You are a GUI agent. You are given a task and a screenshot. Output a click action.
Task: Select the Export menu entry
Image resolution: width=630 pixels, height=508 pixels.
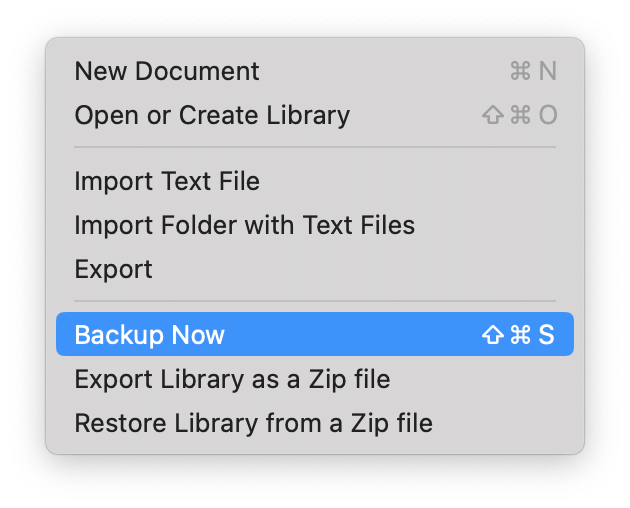[315, 268]
